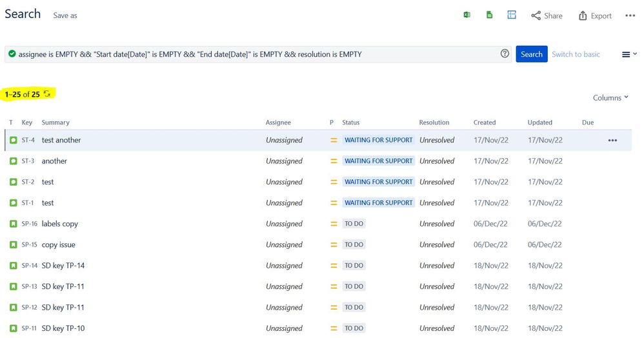
Task: Refresh the search results count
Action: point(47,94)
